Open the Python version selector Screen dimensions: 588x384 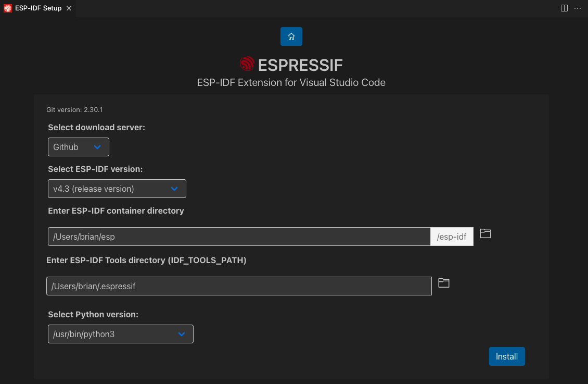(120, 334)
